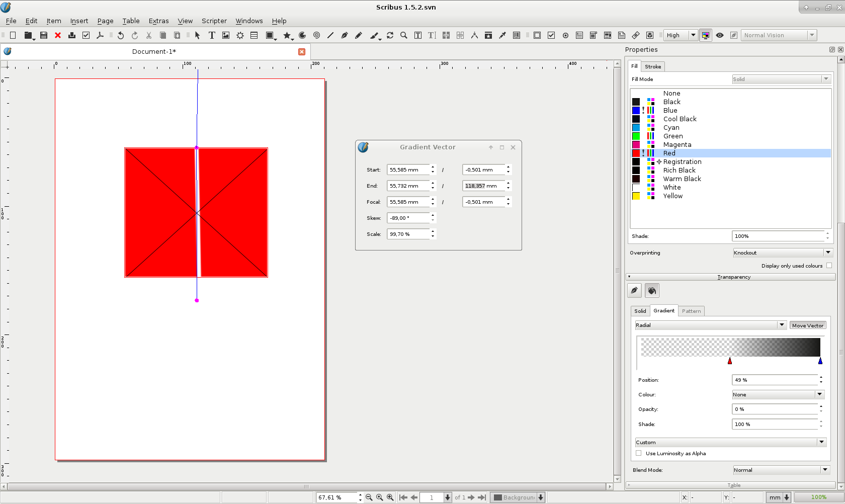845x504 pixels.
Task: Toggle colour management display icon
Action: [x=706, y=35]
